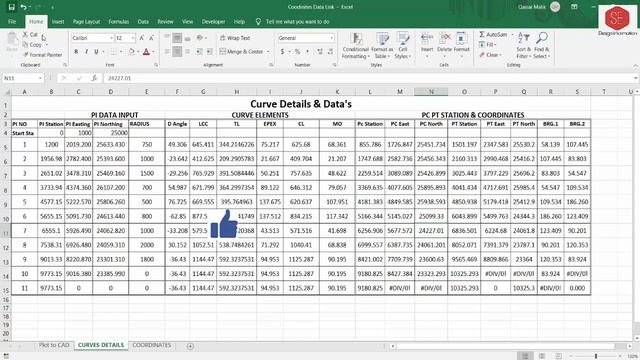Screen dimensions: 640x360
Task: Open Format as Table gallery
Action: click(x=382, y=45)
